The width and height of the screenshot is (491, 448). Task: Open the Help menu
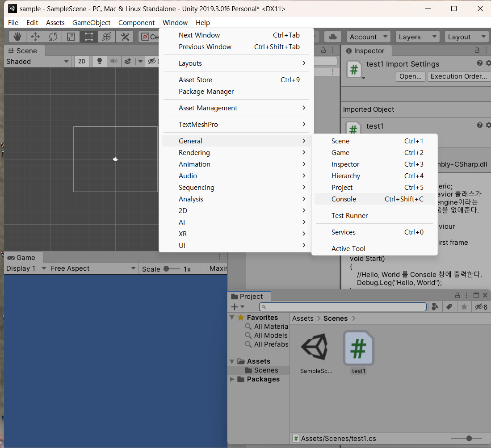click(x=202, y=22)
